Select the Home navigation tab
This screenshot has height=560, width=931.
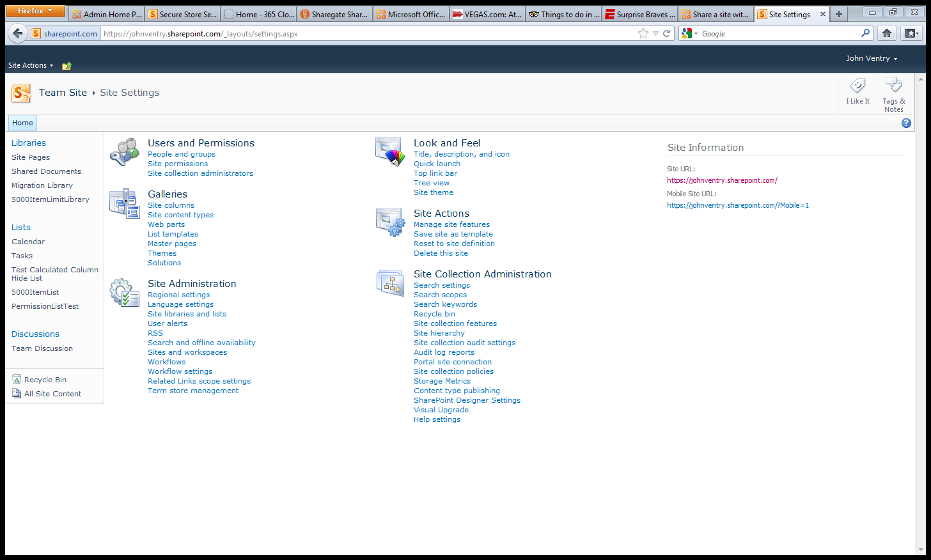[22, 123]
